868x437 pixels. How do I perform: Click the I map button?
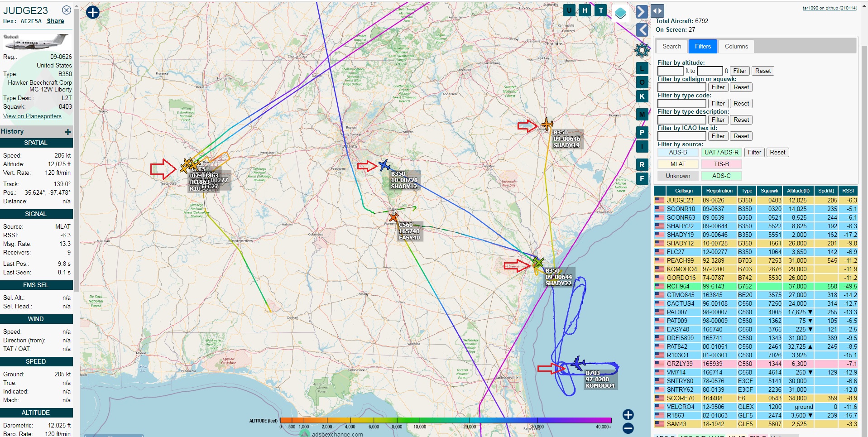point(642,146)
